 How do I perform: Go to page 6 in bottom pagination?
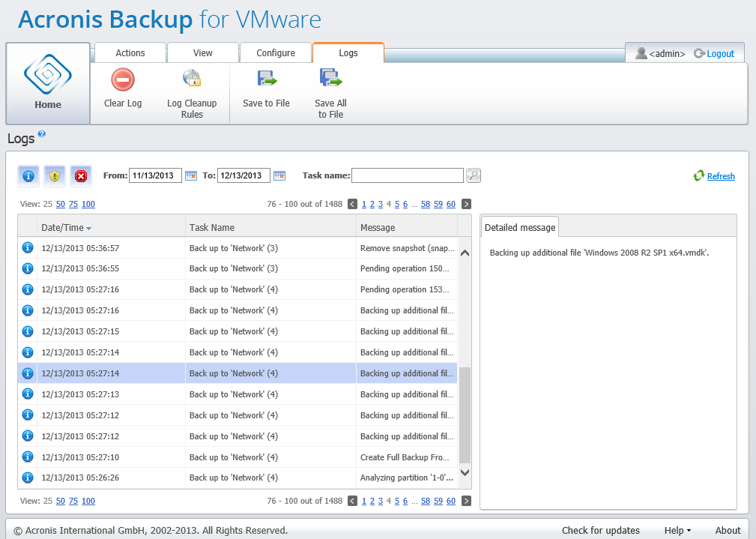405,501
